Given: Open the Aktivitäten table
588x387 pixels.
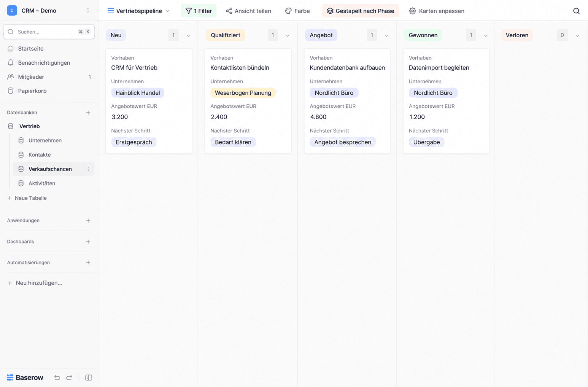Looking at the screenshot, I should click(54, 183).
